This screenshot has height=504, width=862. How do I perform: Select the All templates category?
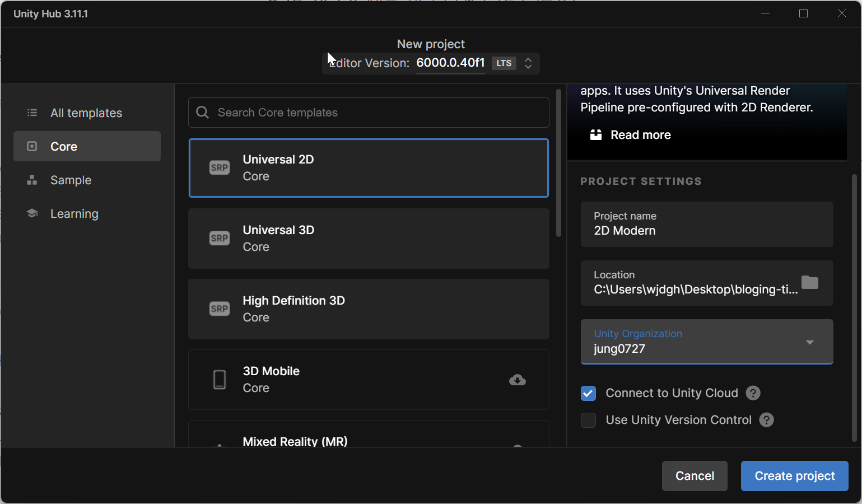(x=87, y=113)
